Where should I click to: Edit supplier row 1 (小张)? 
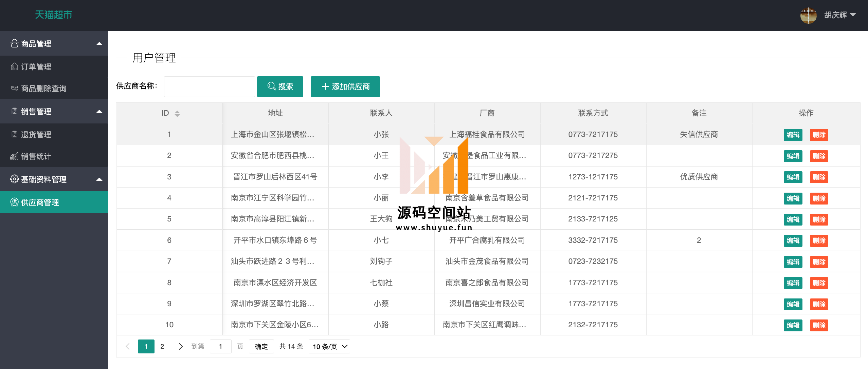[x=793, y=135]
